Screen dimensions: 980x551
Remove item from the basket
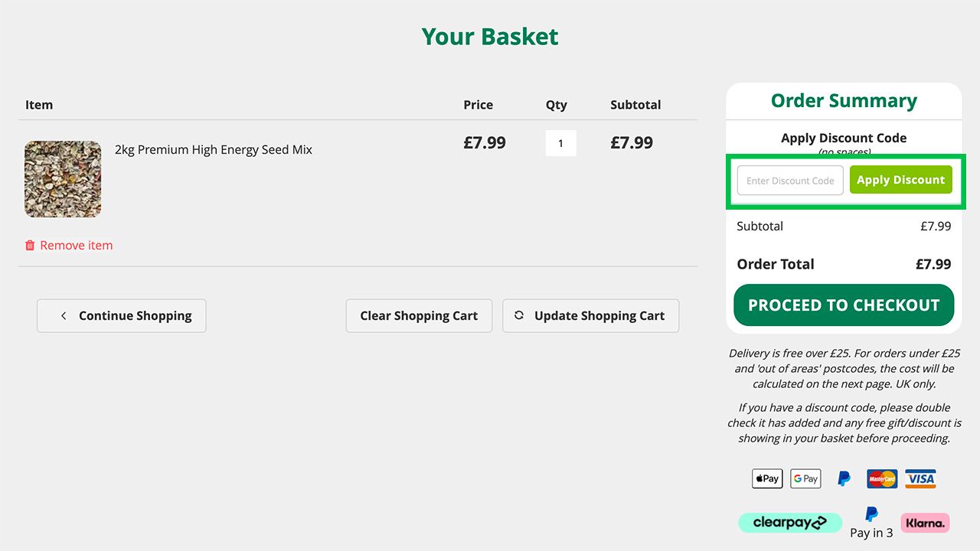point(76,246)
